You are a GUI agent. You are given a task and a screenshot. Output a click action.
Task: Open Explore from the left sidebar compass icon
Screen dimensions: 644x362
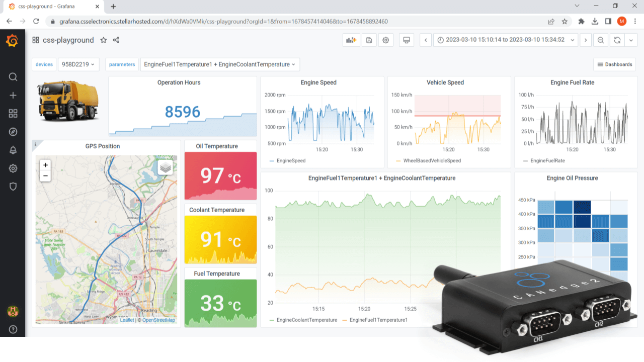13,132
